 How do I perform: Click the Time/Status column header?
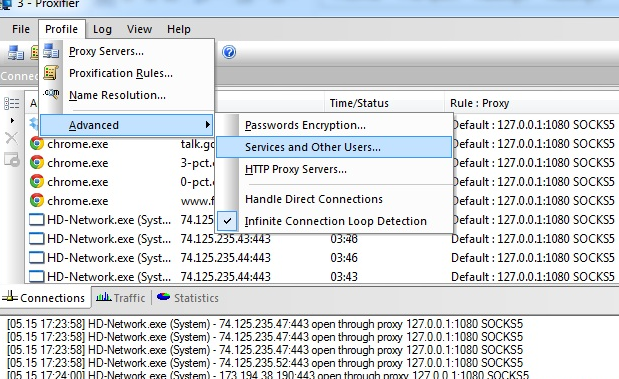click(x=385, y=103)
